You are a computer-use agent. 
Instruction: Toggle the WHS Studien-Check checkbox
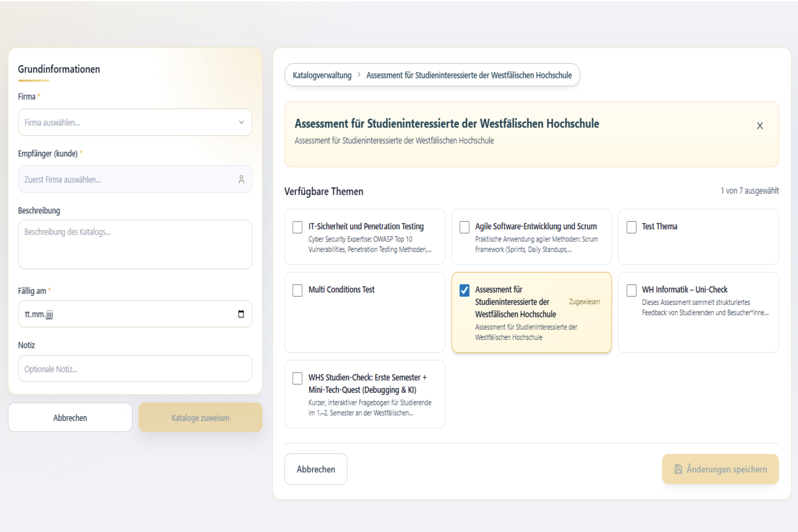tap(297, 378)
